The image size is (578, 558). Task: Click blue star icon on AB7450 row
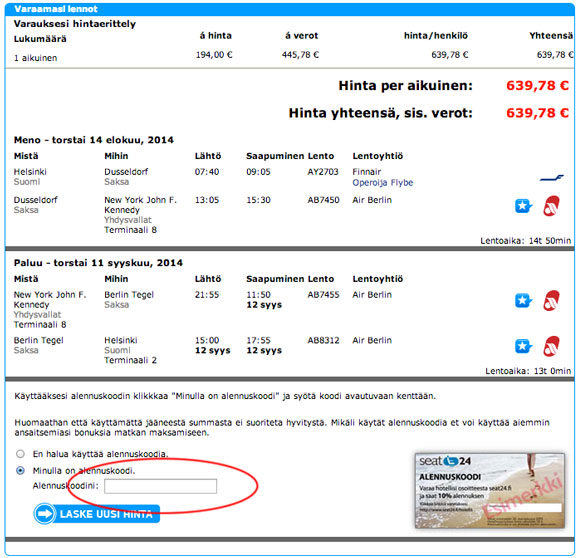(x=523, y=206)
